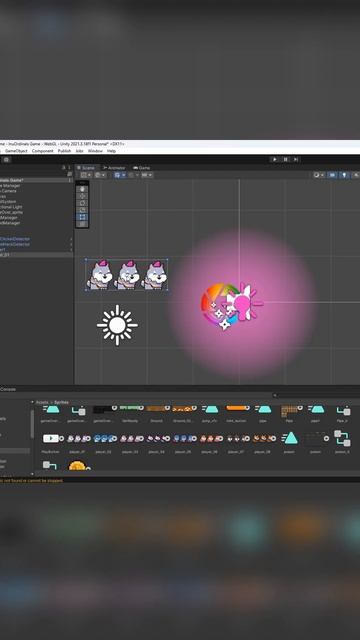Toggle the Hierarchy panel lock
Screen dimensions: 360x640
tap(63, 168)
